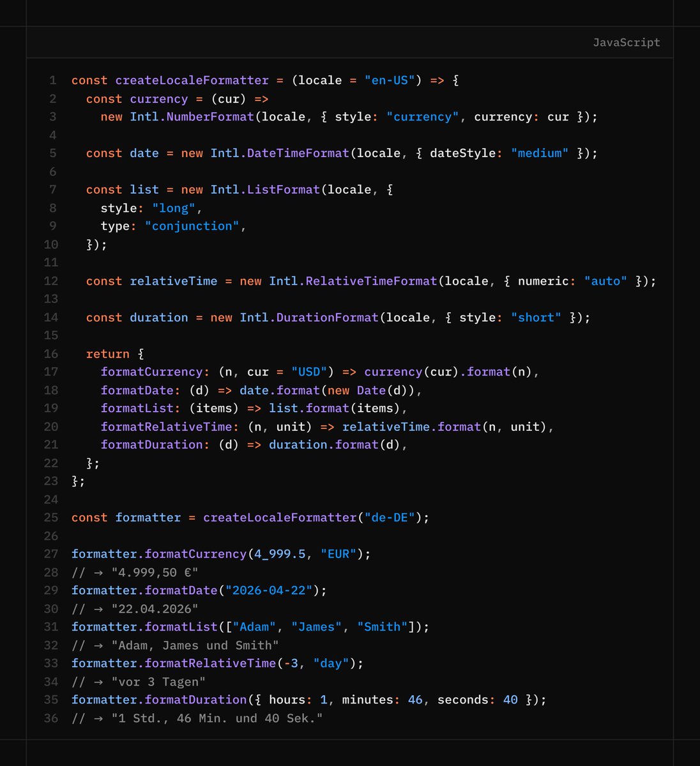This screenshot has height=766, width=700.
Task: Select line number 1 in the gutter
Action: 52,80
